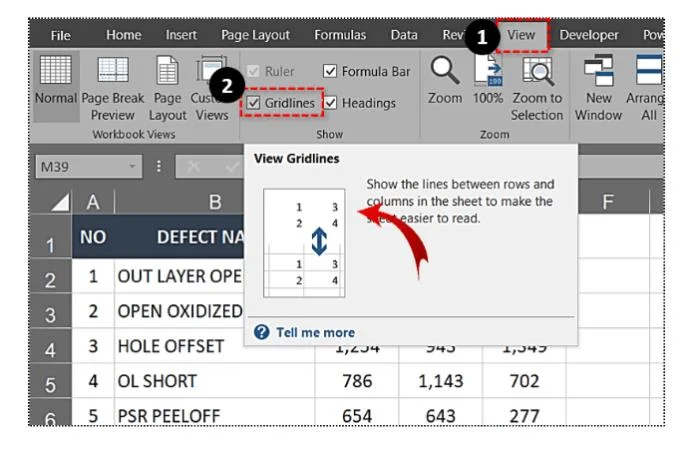Click the Select All corner triangle
Viewport: 690px width, 454px height.
point(59,202)
